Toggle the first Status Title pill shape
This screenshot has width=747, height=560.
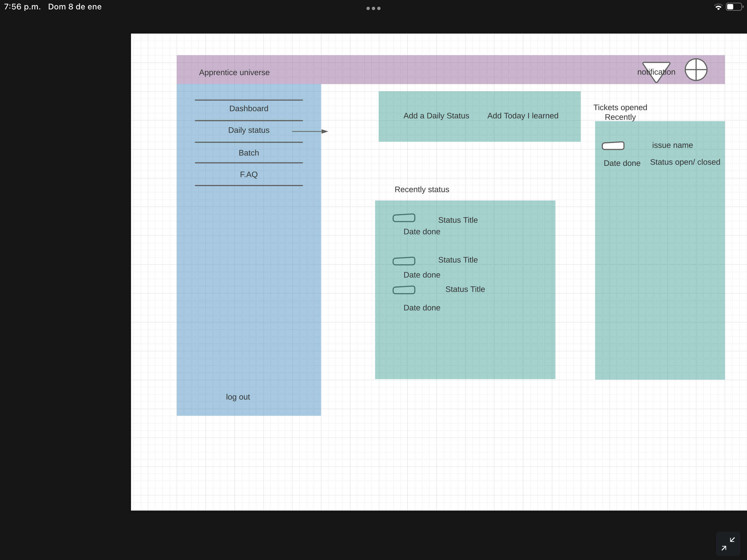click(x=403, y=218)
